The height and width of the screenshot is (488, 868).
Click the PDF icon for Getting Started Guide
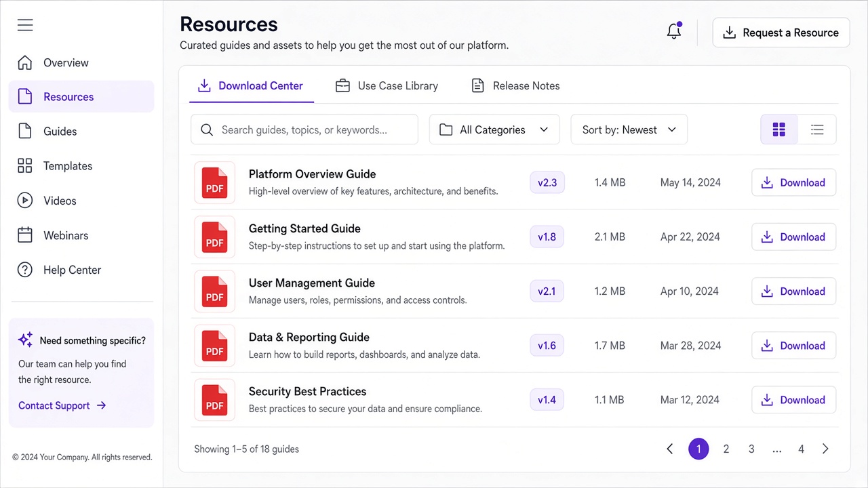coord(215,237)
